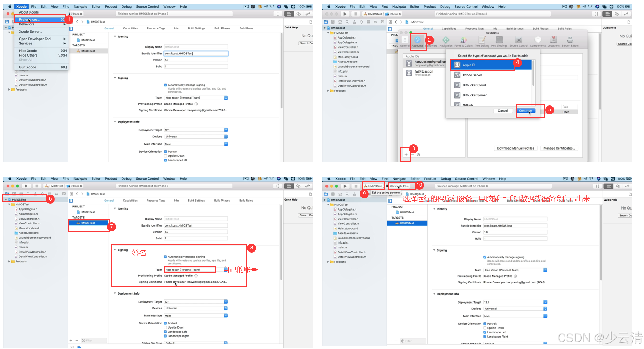This screenshot has width=644, height=349.
Task: Click the account type list scrollbar
Action: 533,73
